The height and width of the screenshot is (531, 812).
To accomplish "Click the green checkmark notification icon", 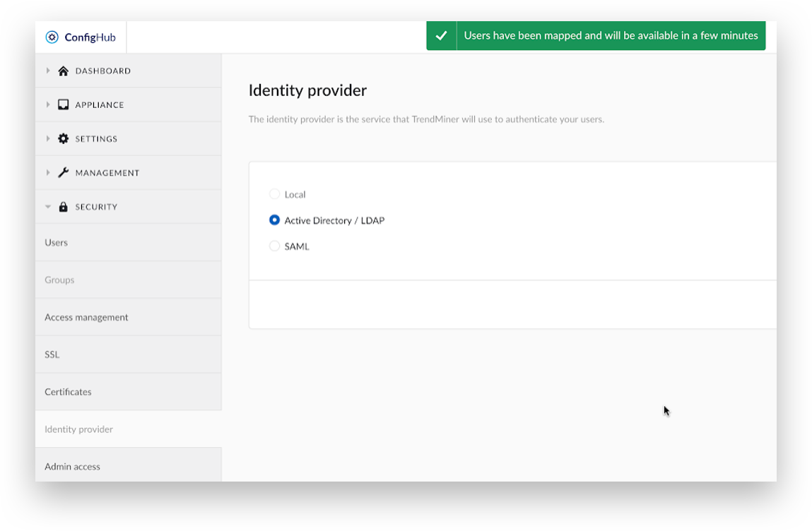I will click(441, 36).
